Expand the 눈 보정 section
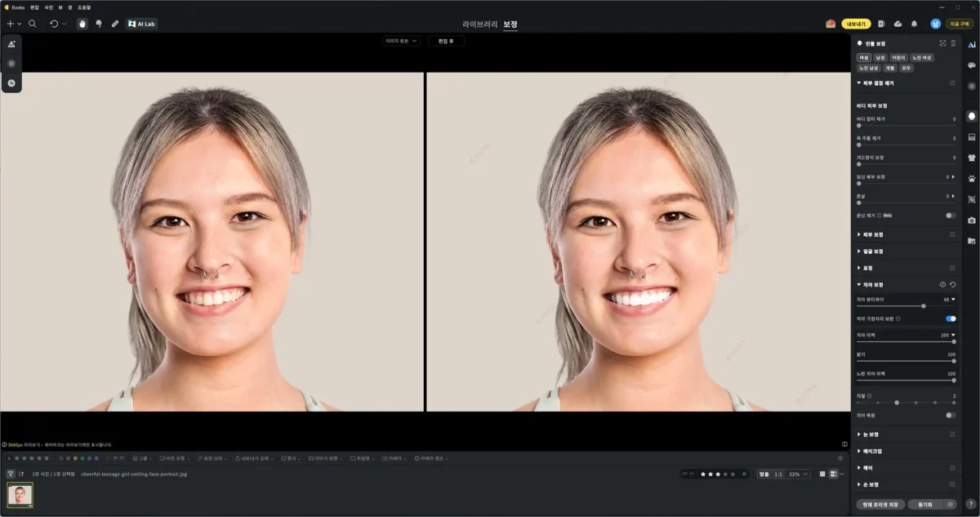This screenshot has width=980, height=517. point(871,435)
